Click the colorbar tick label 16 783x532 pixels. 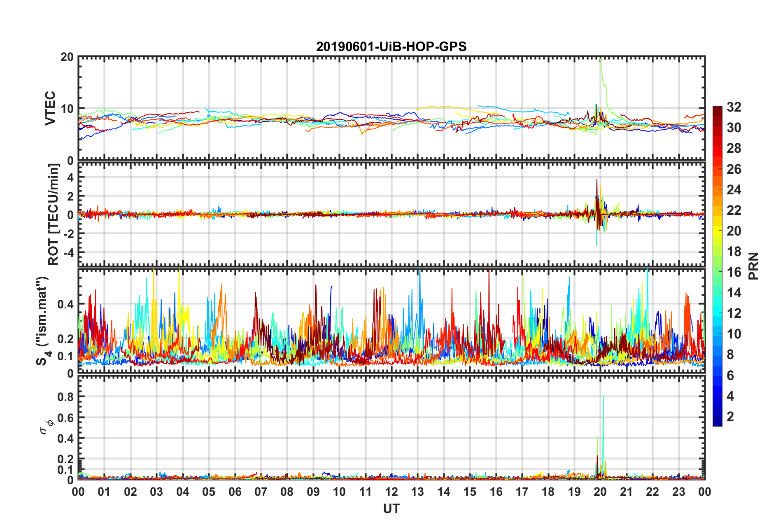(734, 272)
